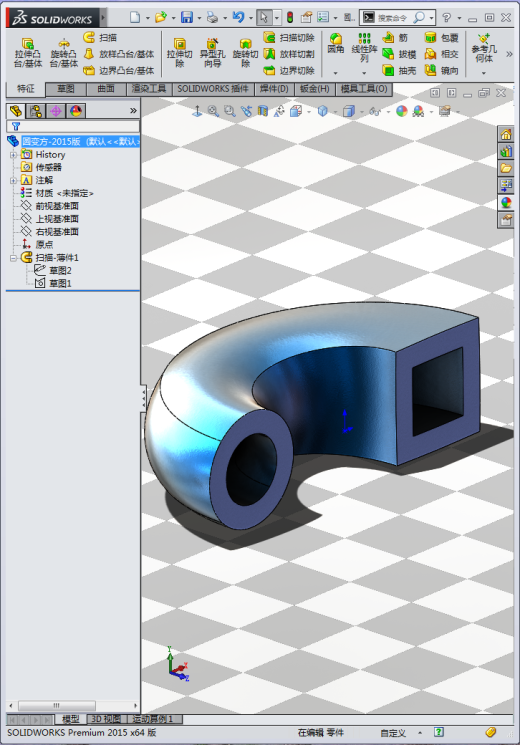Screen dimensions: 520x745
Task: Open the 参考几何体 reference geometry dropdown arrow
Action: click(x=484, y=73)
